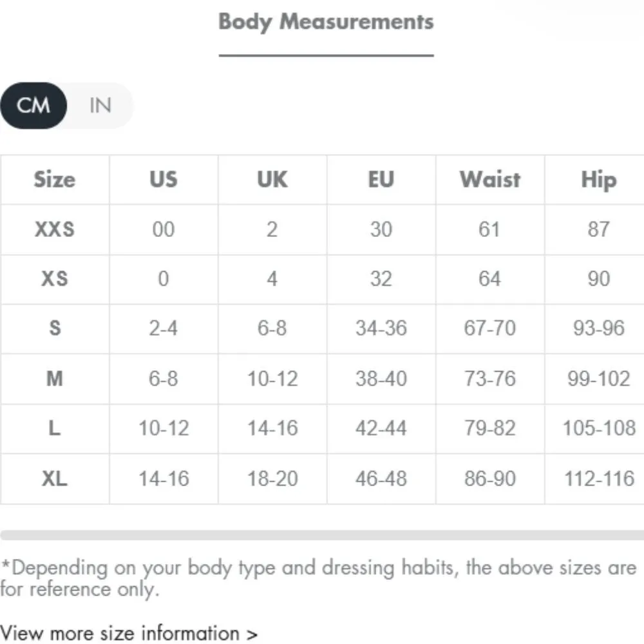Click the 86-90 waist cell
Screen dimensions: 644x644
tap(490, 478)
